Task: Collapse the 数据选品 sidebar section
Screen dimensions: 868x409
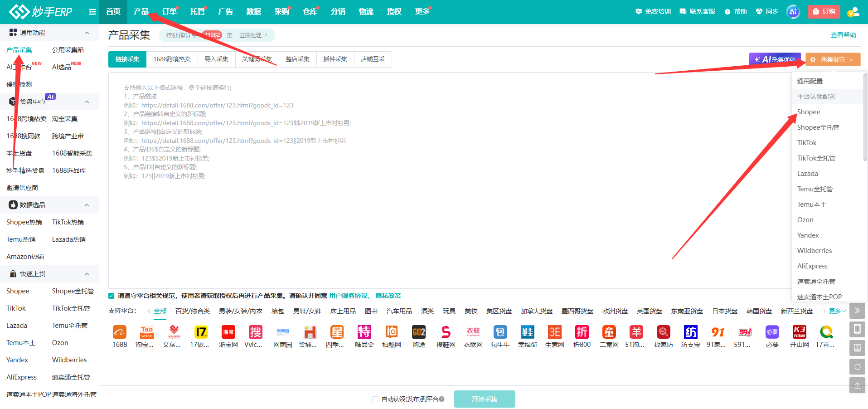Action: pyautogui.click(x=87, y=205)
